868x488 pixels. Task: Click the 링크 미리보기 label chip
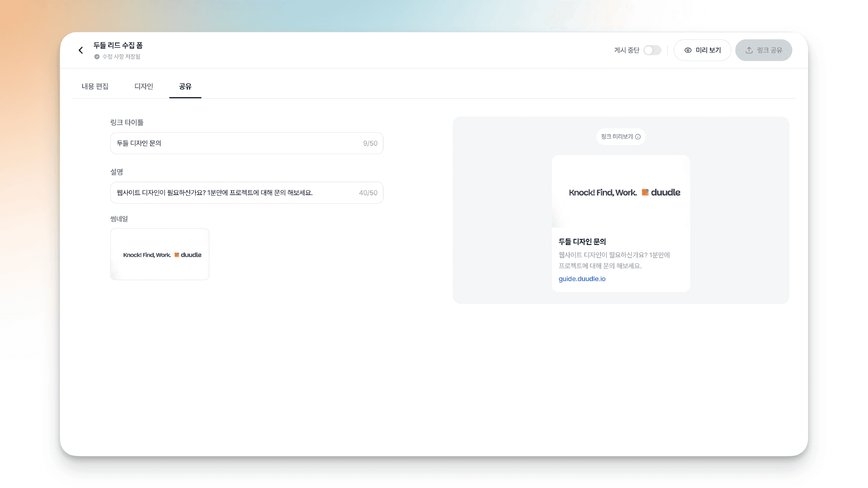(621, 137)
